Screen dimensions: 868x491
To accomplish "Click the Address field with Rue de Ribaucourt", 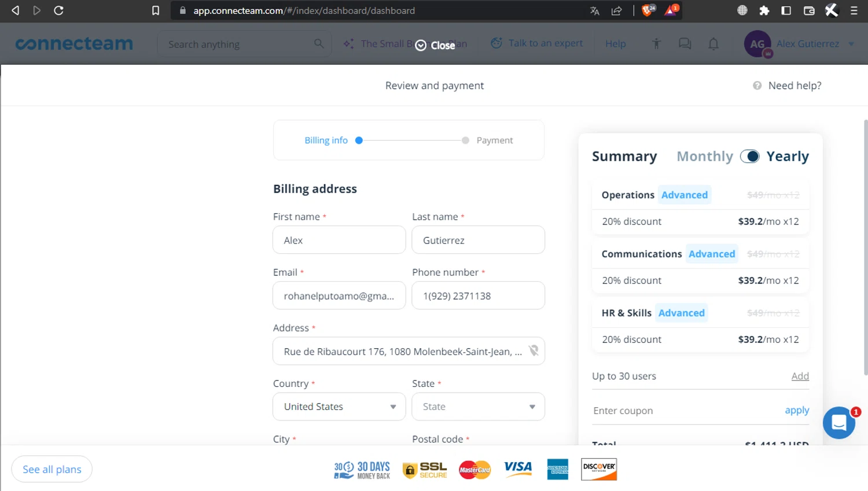I will point(409,351).
